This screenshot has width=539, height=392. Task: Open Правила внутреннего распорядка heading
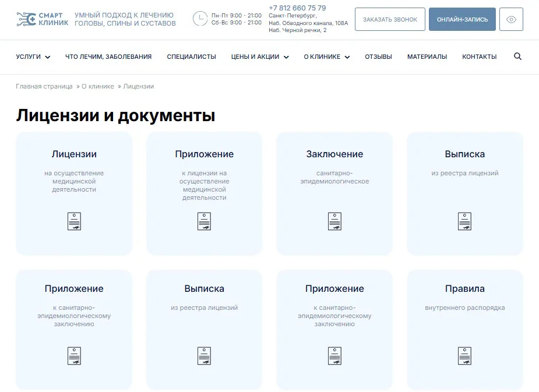pyautogui.click(x=465, y=288)
